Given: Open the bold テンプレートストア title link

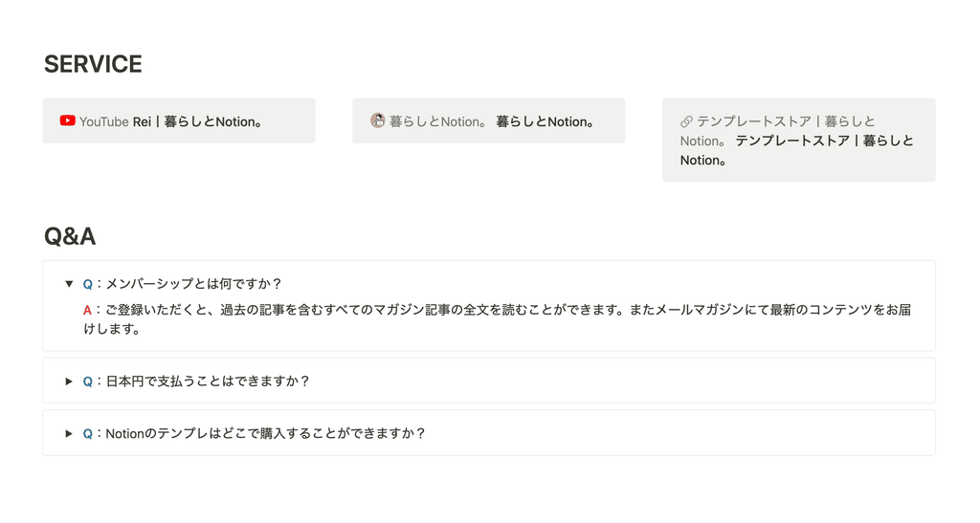Looking at the screenshot, I should point(797,150).
